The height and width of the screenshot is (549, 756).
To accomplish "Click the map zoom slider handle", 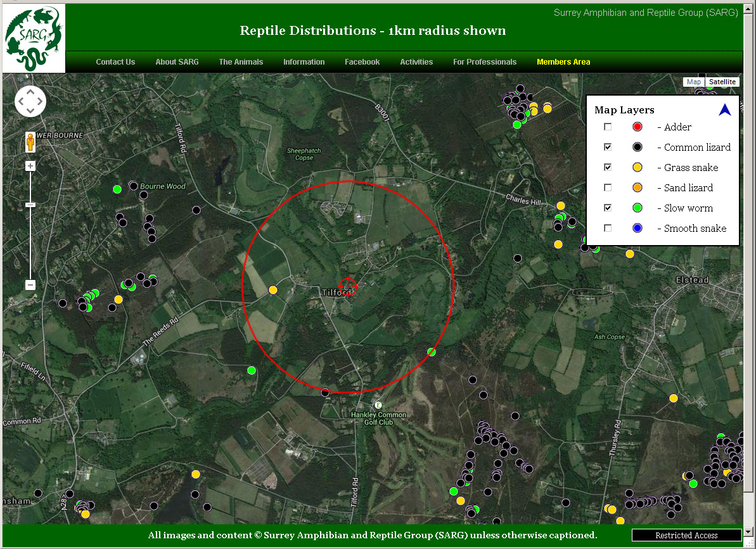I will (30, 205).
